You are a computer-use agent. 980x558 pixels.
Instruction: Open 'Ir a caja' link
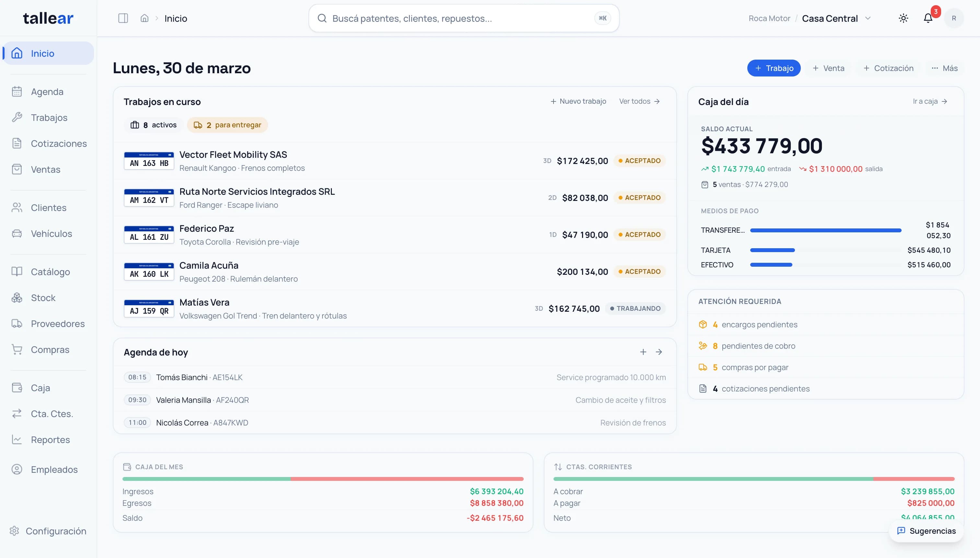(929, 101)
